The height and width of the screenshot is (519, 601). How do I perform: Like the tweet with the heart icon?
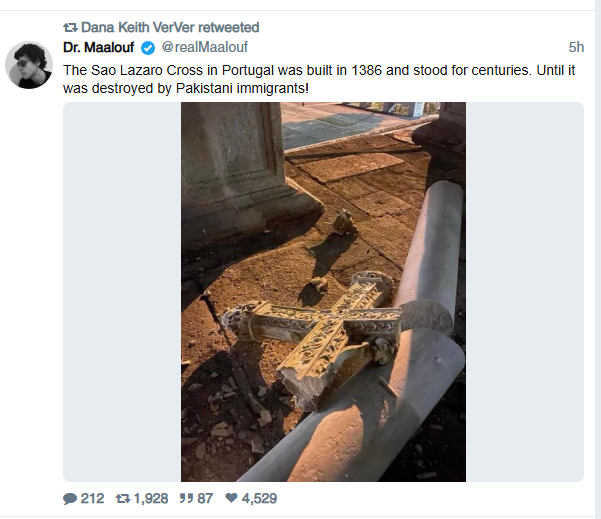point(231,498)
